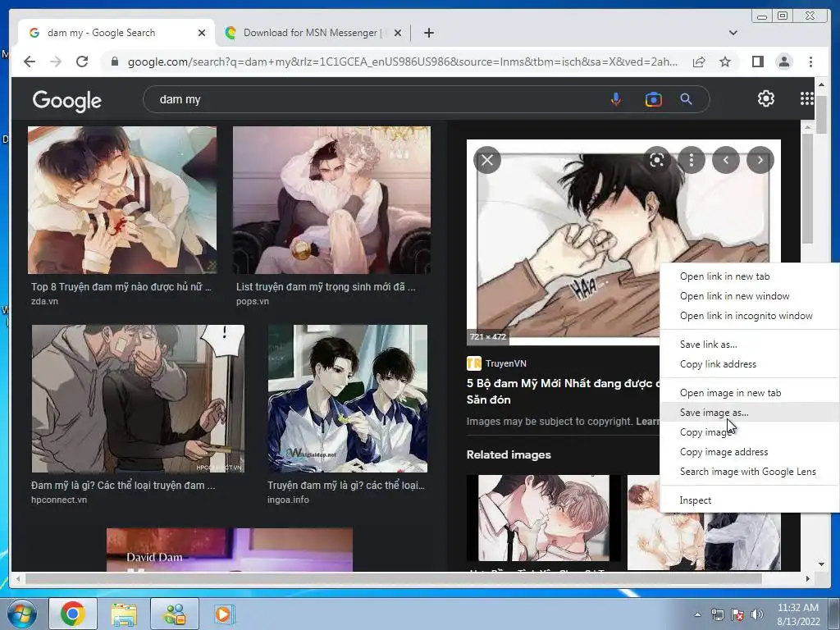
Task: Click the preview panel vertical scrollbar
Action: 807,188
